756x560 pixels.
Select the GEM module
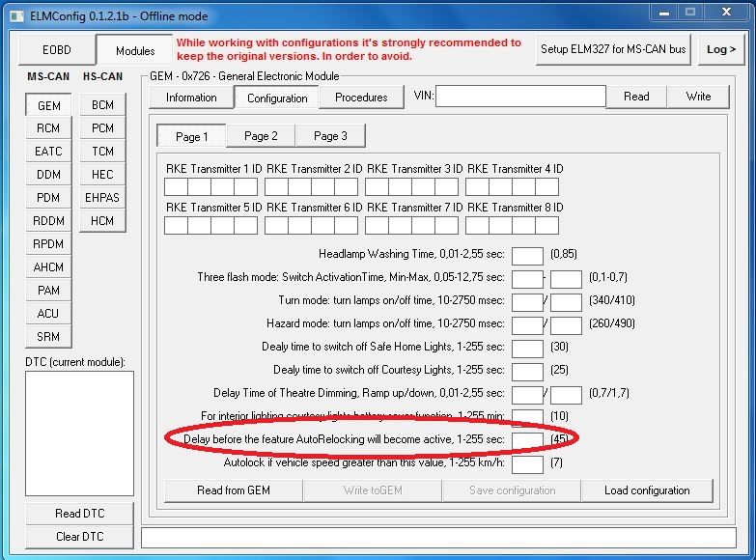(x=48, y=105)
